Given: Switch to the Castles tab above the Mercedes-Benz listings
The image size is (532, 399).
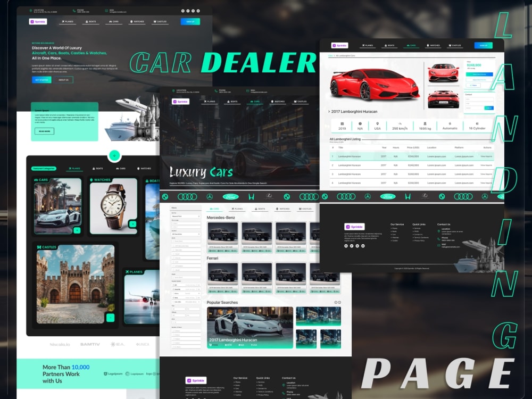Looking at the screenshot, I should pyautogui.click(x=305, y=209).
